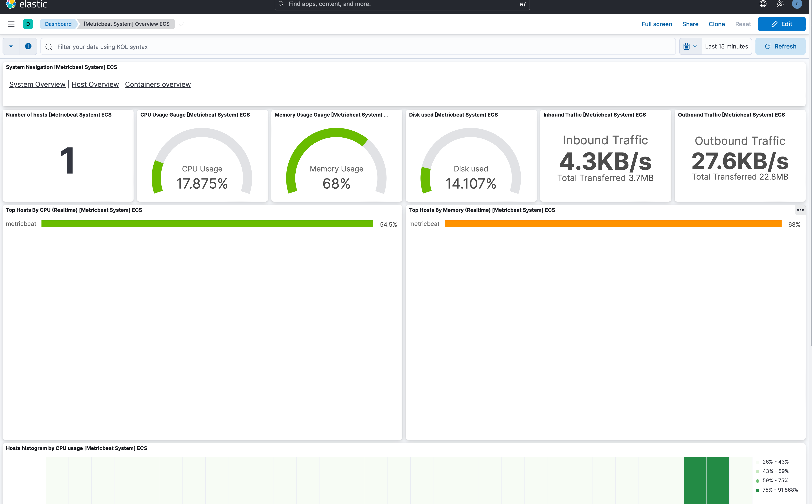This screenshot has height=504, width=812.
Task: Click the CPU Usage gauge 17.875% value
Action: 202,184
